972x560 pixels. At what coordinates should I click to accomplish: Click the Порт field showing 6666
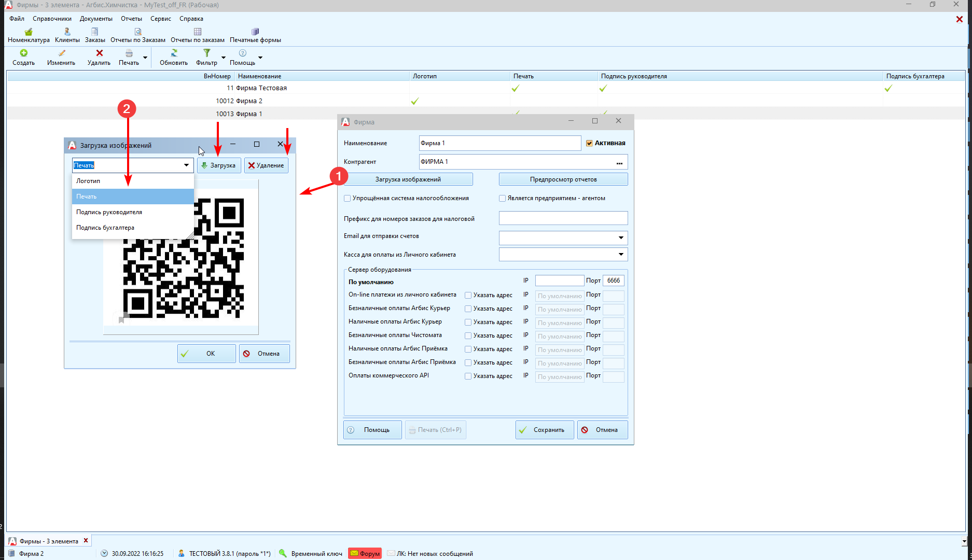click(x=614, y=281)
